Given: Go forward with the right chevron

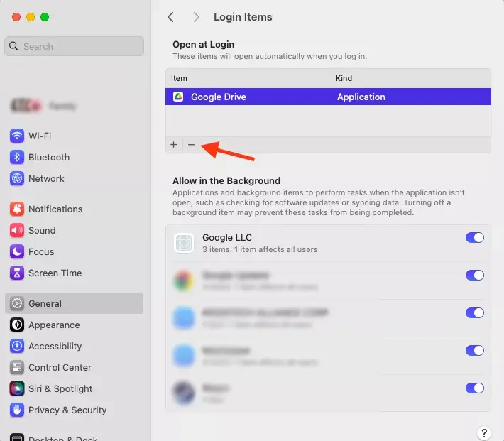Looking at the screenshot, I should [x=196, y=17].
